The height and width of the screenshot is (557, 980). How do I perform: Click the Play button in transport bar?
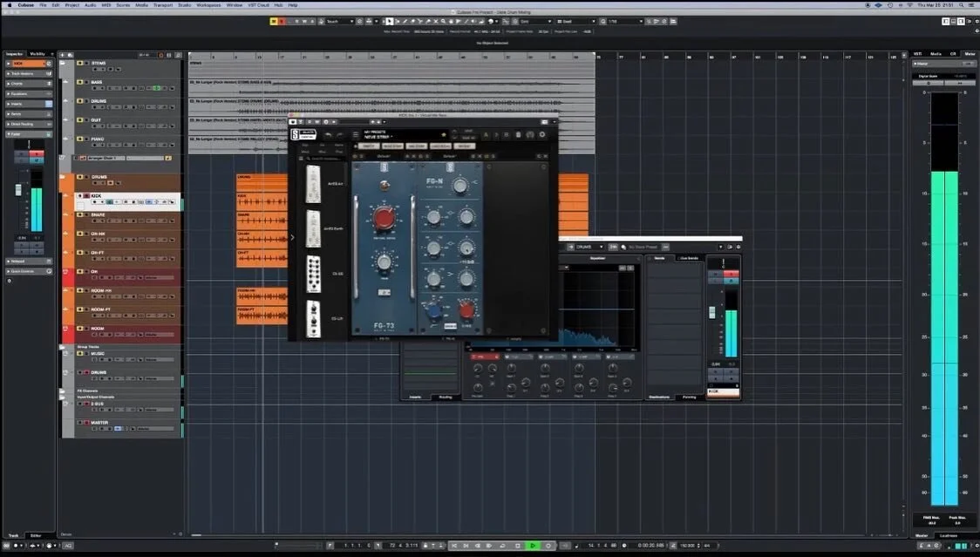tap(533, 546)
